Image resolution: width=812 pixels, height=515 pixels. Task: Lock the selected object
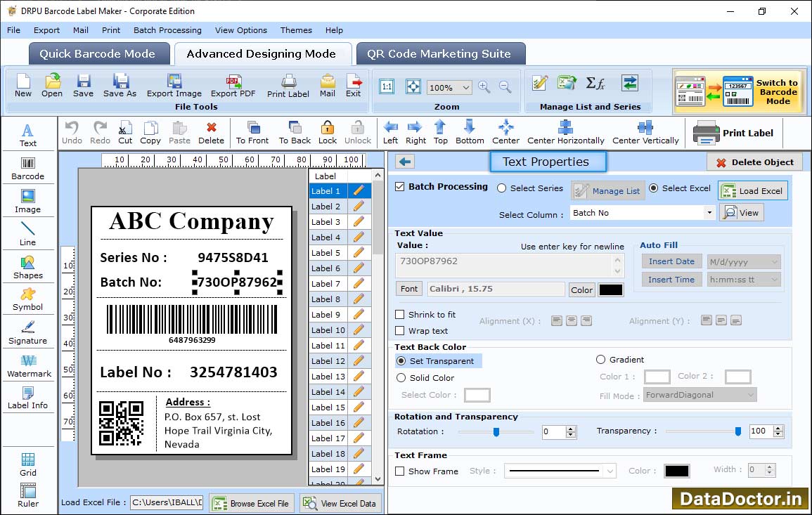point(328,133)
